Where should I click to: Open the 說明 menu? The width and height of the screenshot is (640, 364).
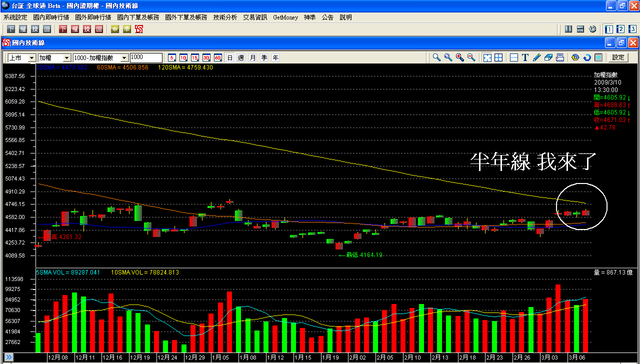pos(346,17)
